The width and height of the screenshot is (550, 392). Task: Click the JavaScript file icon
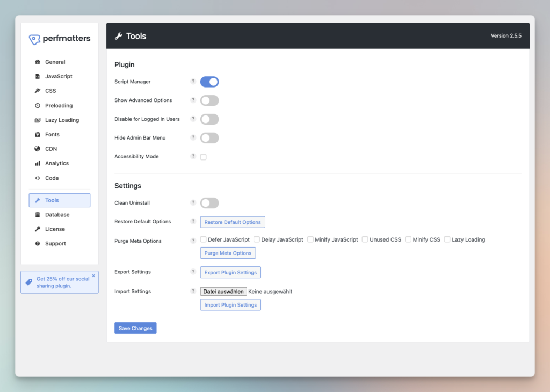click(38, 76)
